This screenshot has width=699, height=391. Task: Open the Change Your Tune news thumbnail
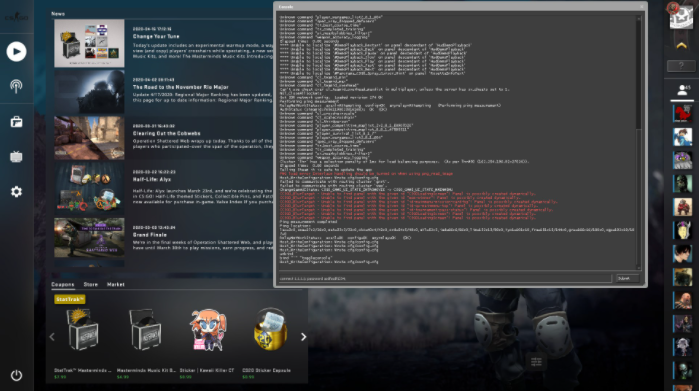point(89,43)
